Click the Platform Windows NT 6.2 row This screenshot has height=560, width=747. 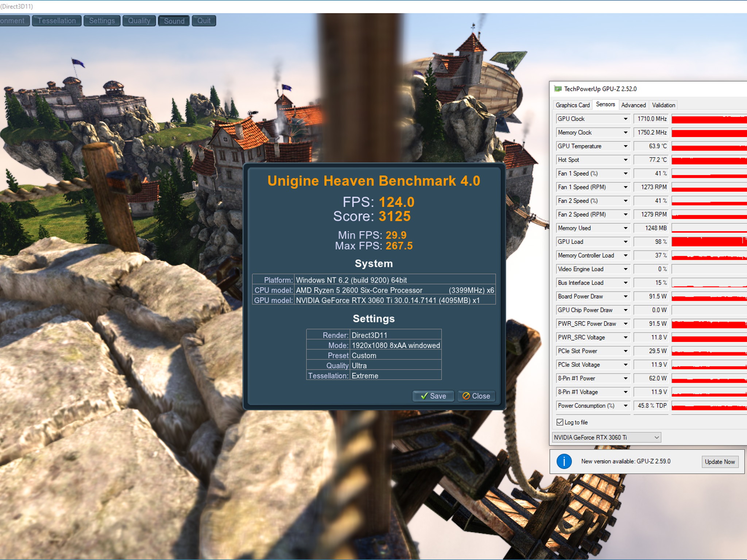coord(374,280)
